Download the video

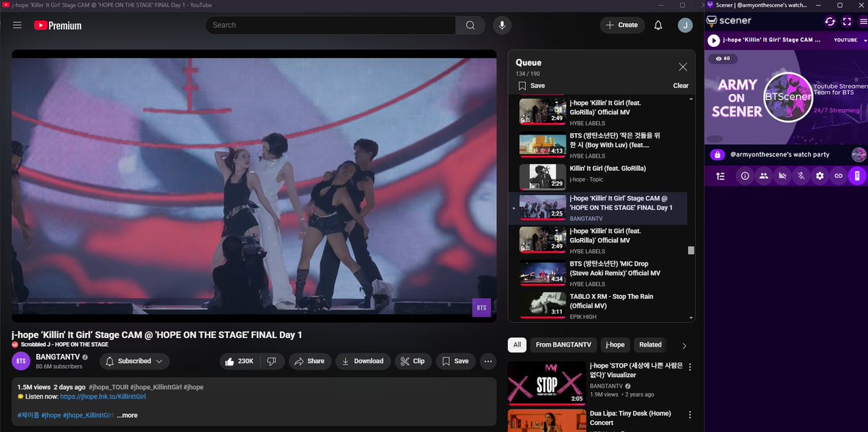(x=363, y=361)
